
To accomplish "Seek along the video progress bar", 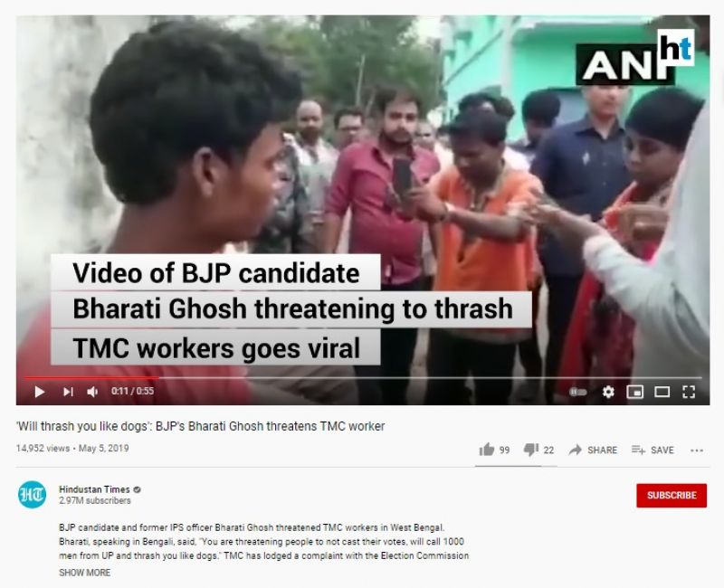I will [363, 377].
